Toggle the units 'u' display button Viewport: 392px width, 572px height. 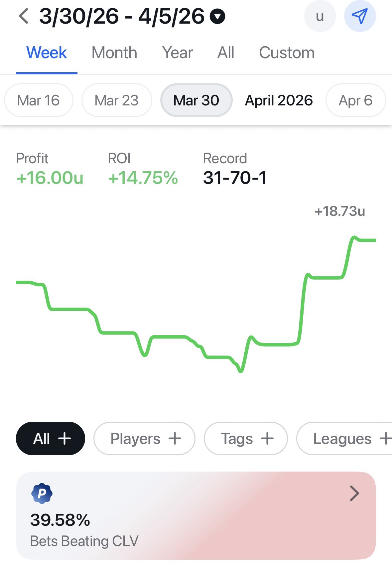320,16
